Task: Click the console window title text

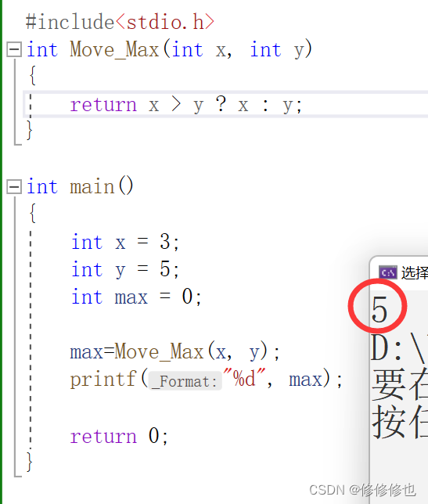Action: tap(415, 273)
